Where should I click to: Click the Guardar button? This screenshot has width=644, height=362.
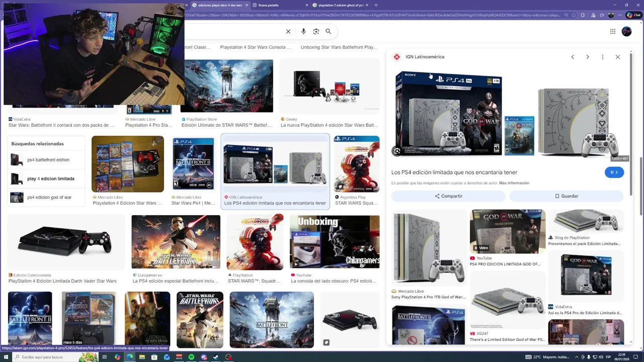(x=567, y=196)
